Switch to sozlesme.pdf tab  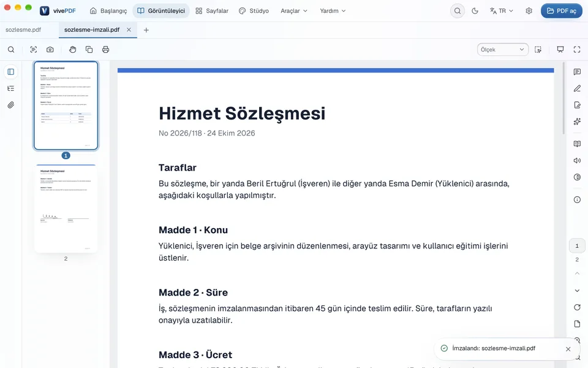[23, 29]
